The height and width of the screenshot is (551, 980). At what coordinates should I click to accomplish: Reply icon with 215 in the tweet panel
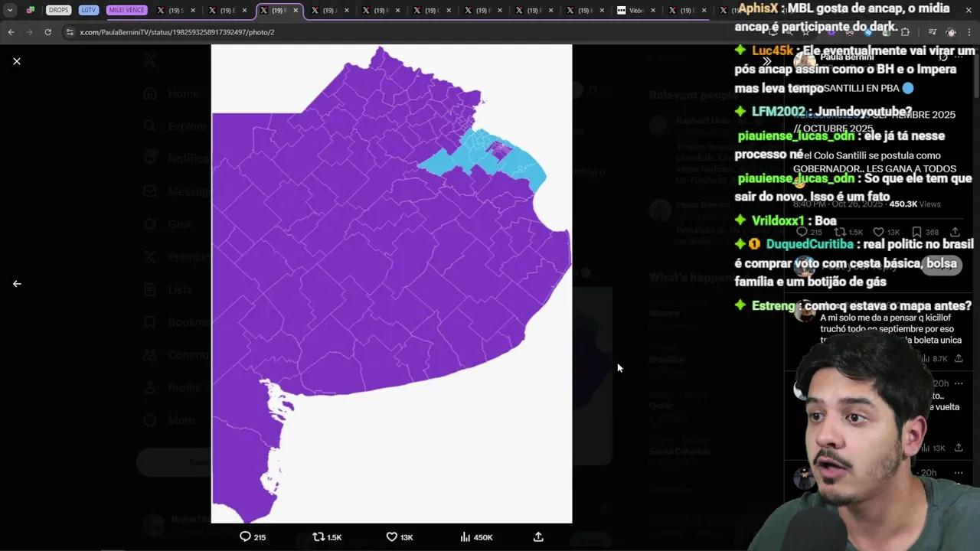point(802,232)
